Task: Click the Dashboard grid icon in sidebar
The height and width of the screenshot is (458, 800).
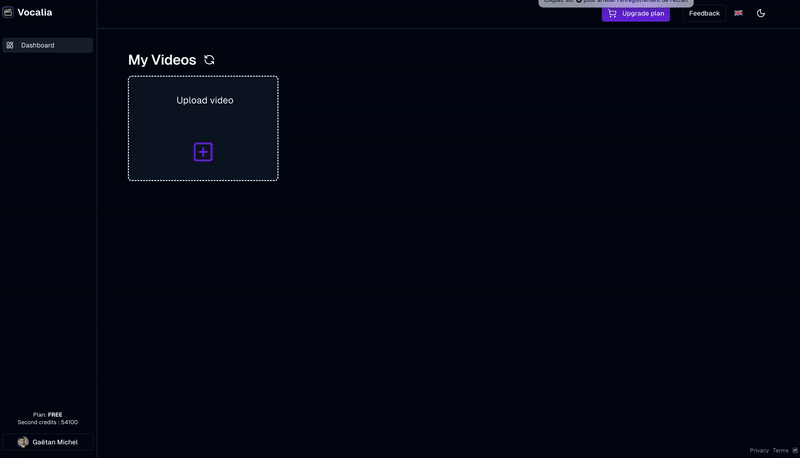Action: [x=10, y=45]
